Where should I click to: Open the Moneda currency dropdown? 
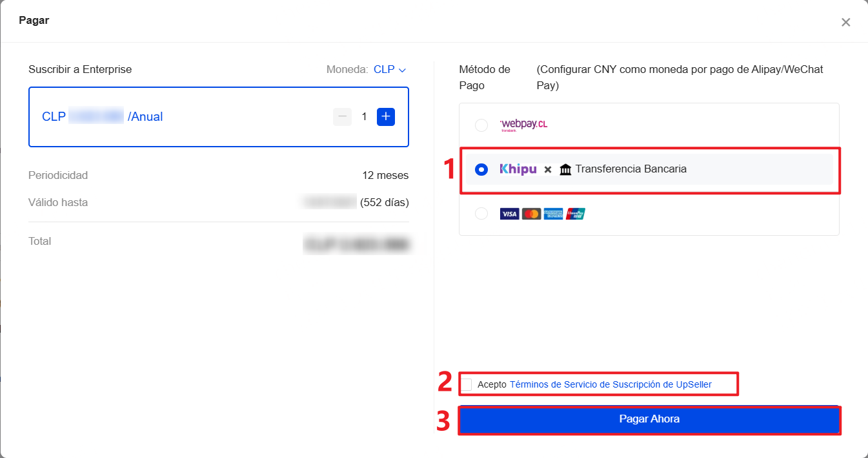point(385,69)
